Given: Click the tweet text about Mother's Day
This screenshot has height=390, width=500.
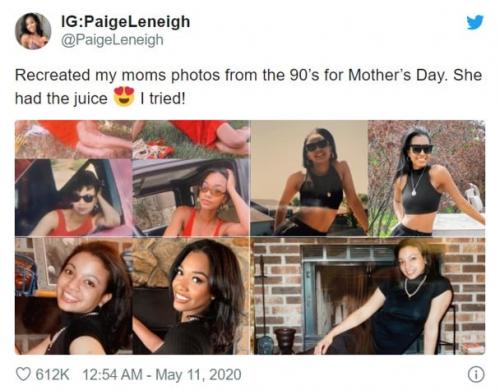Looking at the screenshot, I should [248, 86].
